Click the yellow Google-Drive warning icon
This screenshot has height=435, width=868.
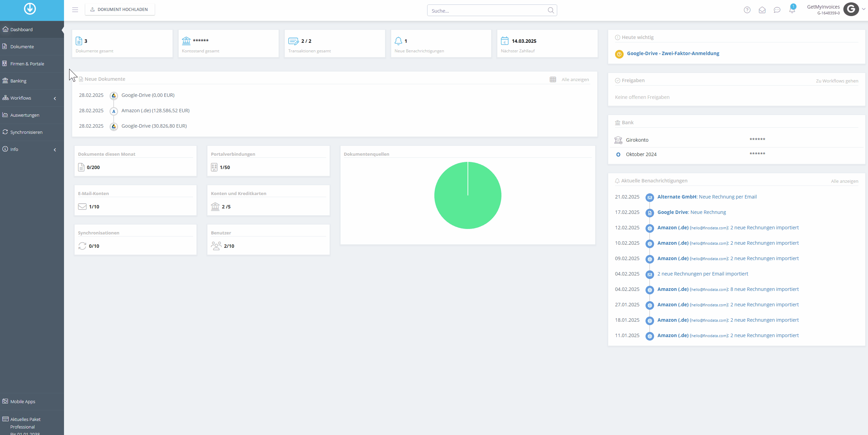pyautogui.click(x=619, y=54)
